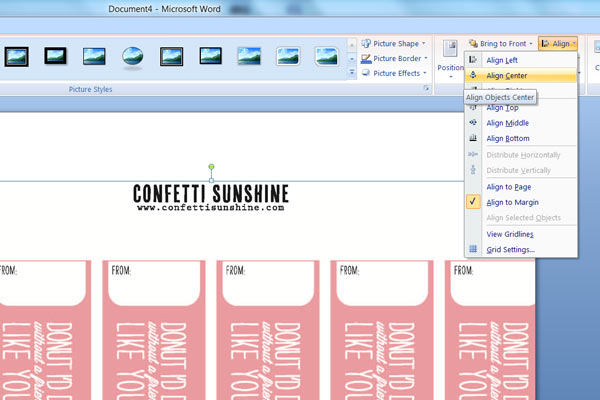
Task: Click the Align Bottom icon
Action: click(x=473, y=138)
